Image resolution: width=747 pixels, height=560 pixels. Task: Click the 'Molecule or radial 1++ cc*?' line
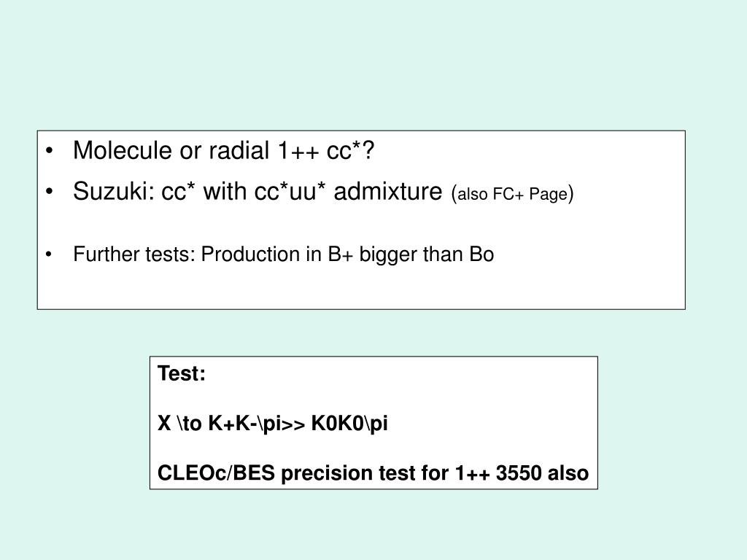coord(223,150)
